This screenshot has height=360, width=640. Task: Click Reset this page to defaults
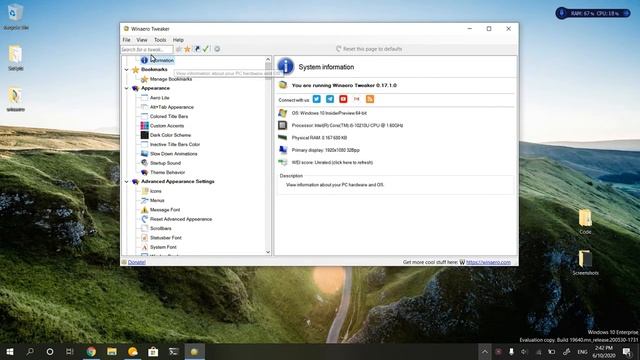[369, 49]
